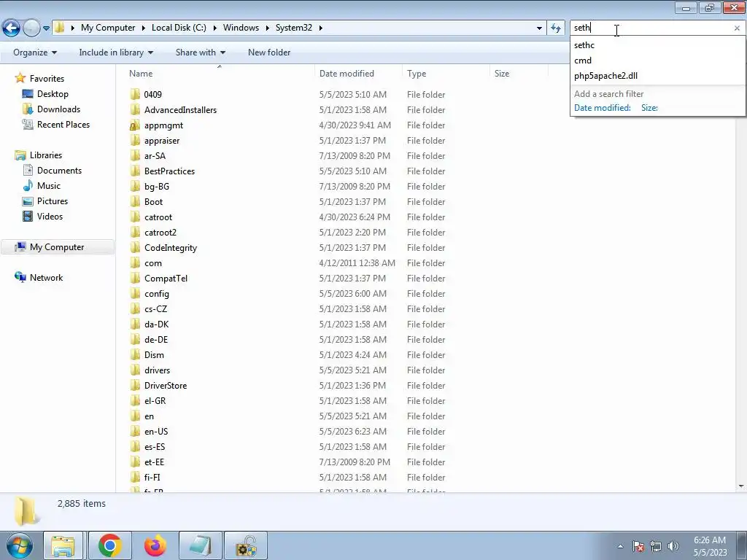Expand the arrow after Windows breadcrumb

click(x=267, y=28)
